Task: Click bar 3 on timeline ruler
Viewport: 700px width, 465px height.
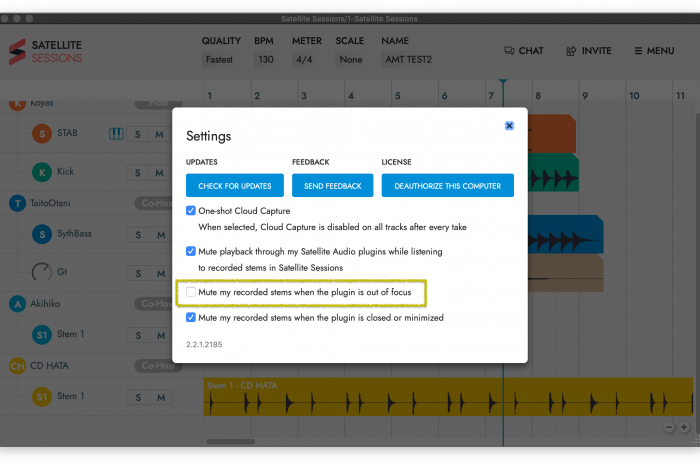Action: [x=304, y=95]
